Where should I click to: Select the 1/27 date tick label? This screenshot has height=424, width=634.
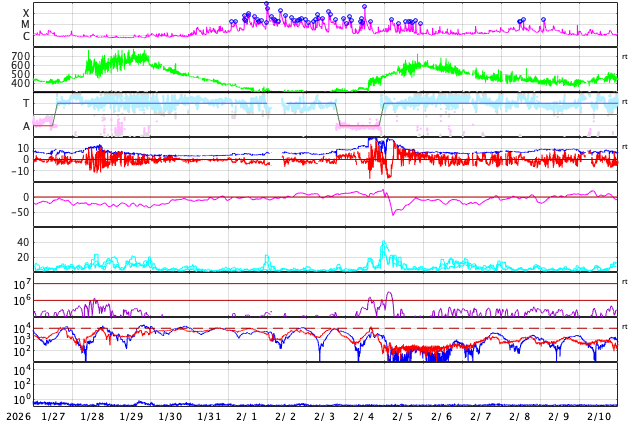[53, 416]
